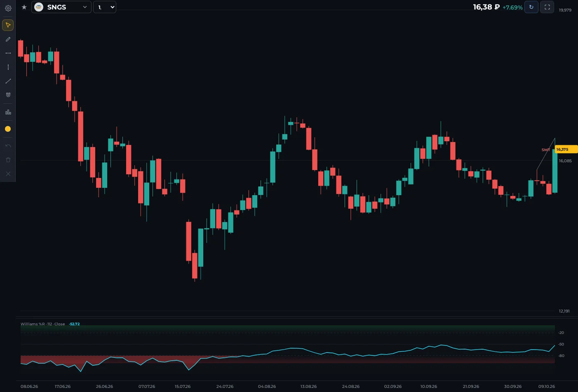Click the 09.10.26 date label
This screenshot has height=392, width=578.
pyautogui.click(x=547, y=387)
